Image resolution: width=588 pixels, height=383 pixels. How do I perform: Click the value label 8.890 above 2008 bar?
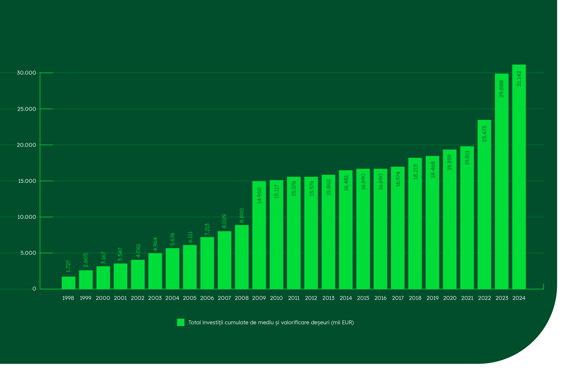[x=242, y=216]
